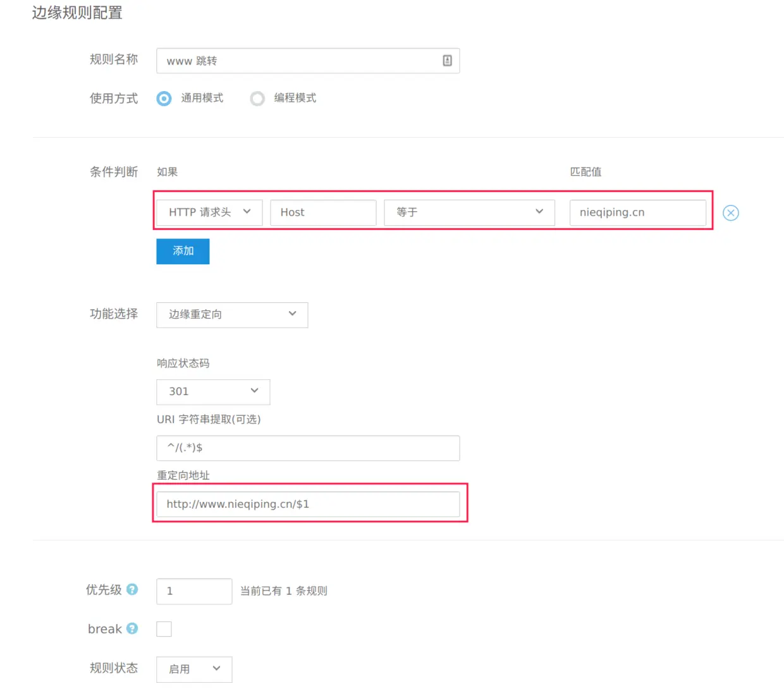The height and width of the screenshot is (698, 784).
Task: Open the HTTP 请求头 condition dropdown
Action: pyautogui.click(x=209, y=212)
